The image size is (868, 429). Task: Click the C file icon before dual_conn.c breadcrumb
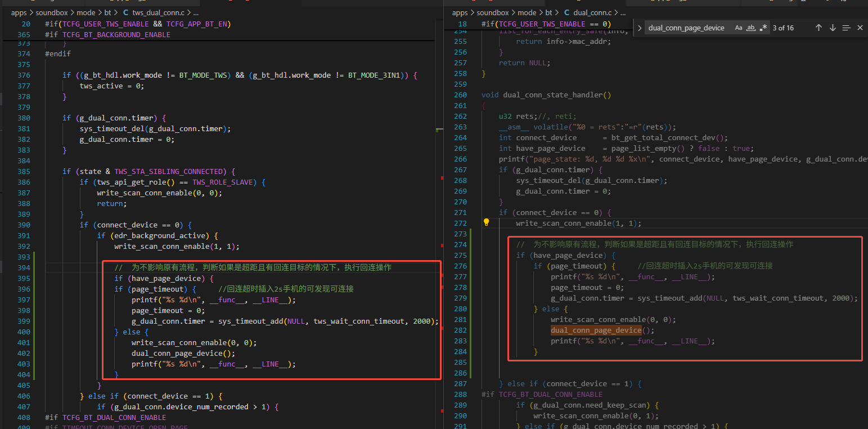click(x=566, y=12)
